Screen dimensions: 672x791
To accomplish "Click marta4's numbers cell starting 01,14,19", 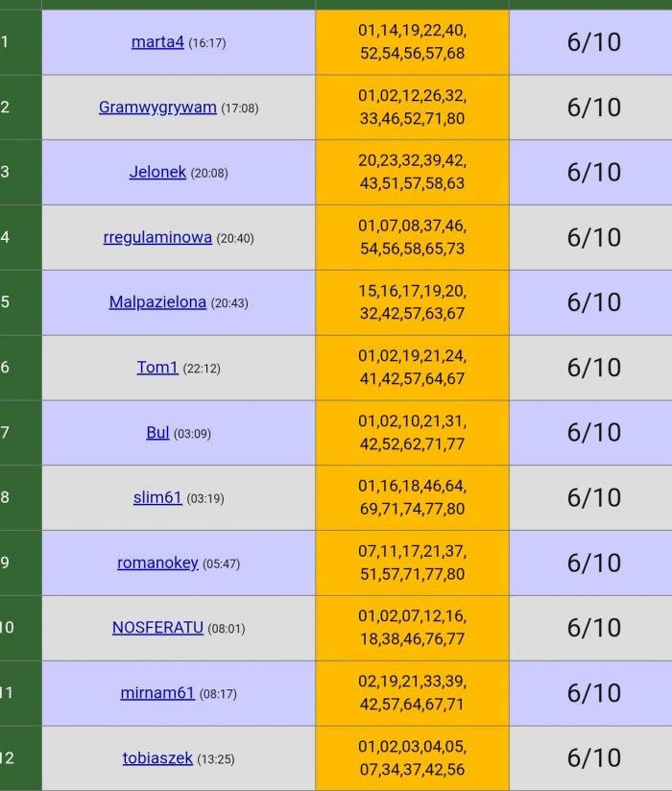I will [x=412, y=42].
